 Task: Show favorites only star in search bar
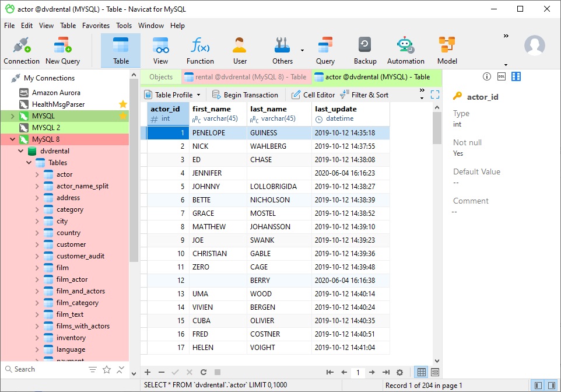[x=107, y=369]
